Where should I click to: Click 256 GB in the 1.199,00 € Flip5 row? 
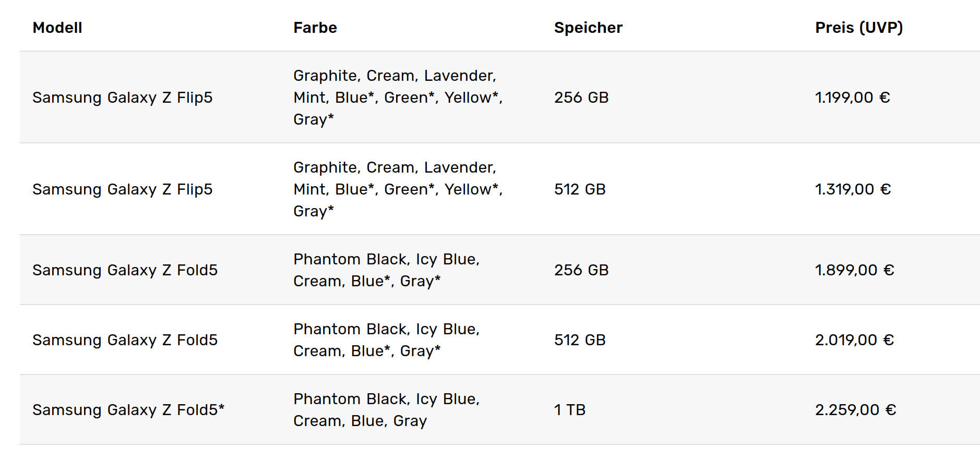[581, 98]
